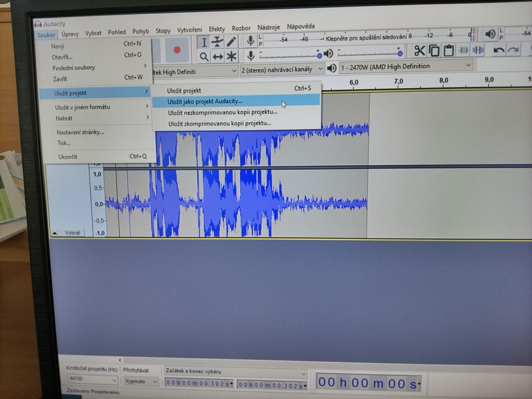Open the Nápověda menu
This screenshot has height=399, width=532.
tap(300, 26)
